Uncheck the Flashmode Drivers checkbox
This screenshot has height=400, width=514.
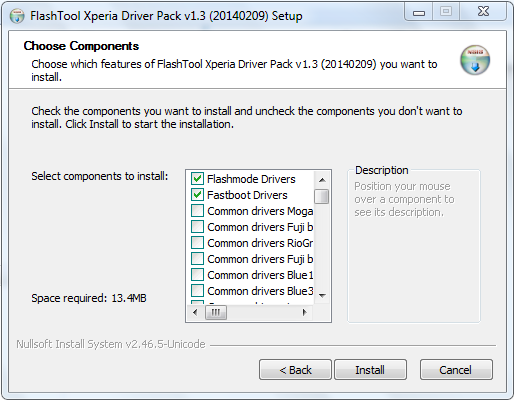coord(197,179)
